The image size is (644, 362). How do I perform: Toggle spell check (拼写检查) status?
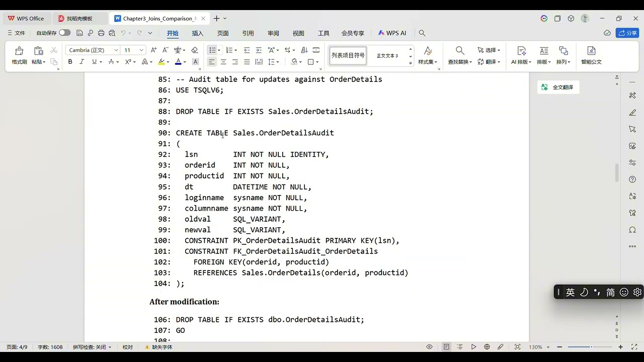pos(92,347)
